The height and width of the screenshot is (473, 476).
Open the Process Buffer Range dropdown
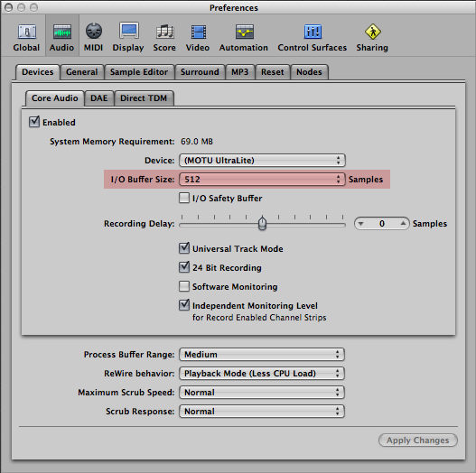[262, 355]
